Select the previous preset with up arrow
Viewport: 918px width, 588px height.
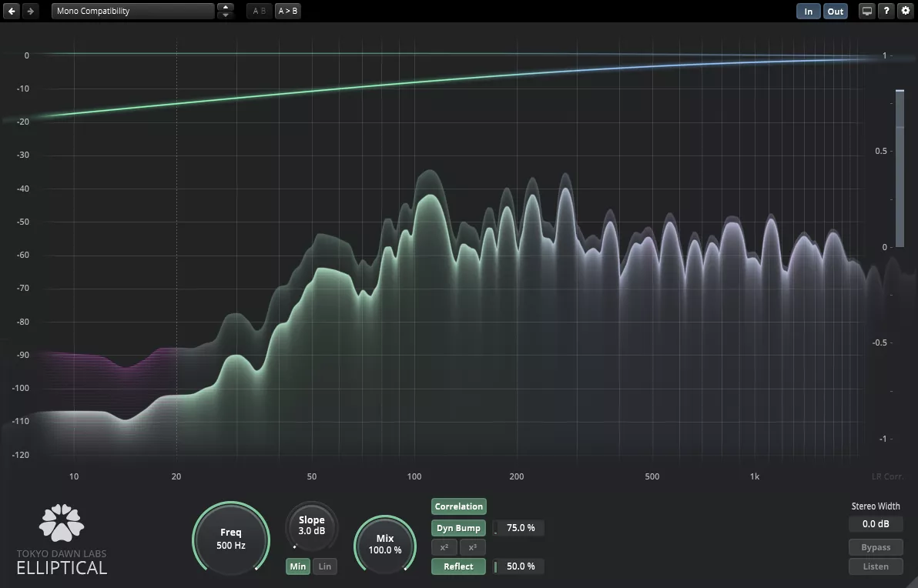pos(225,8)
